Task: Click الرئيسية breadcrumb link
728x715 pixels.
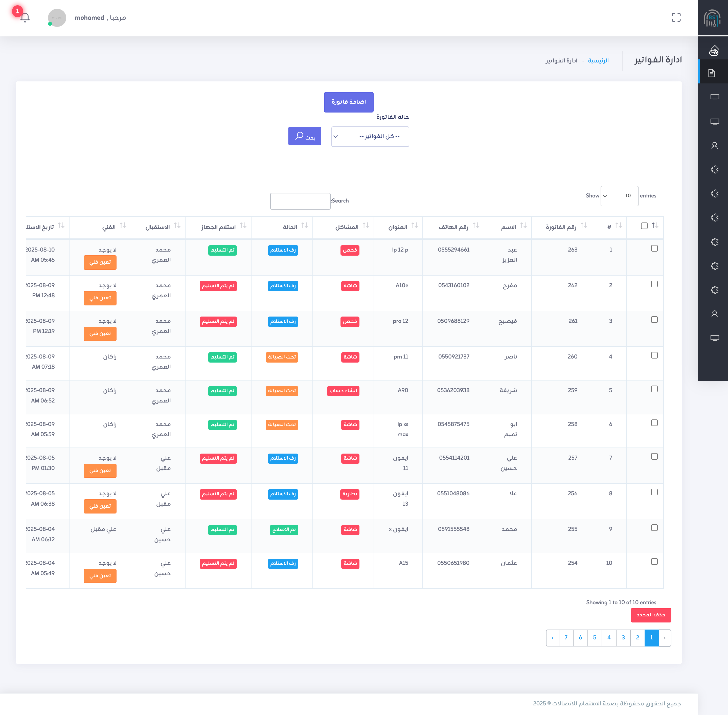Action: [598, 61]
